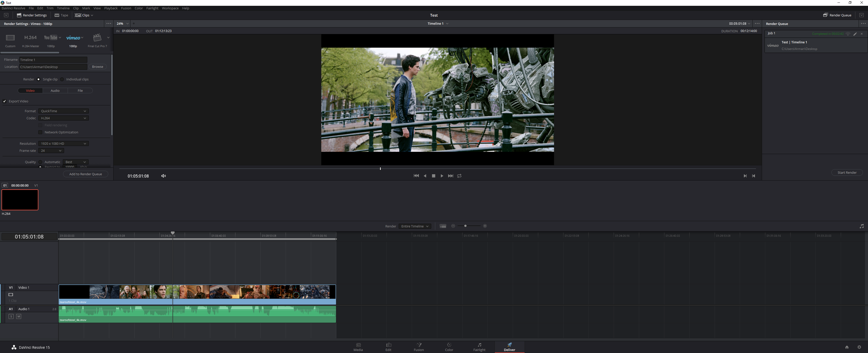This screenshot has height=353, width=868.
Task: Switch to the Audio settings tab
Action: tap(55, 91)
